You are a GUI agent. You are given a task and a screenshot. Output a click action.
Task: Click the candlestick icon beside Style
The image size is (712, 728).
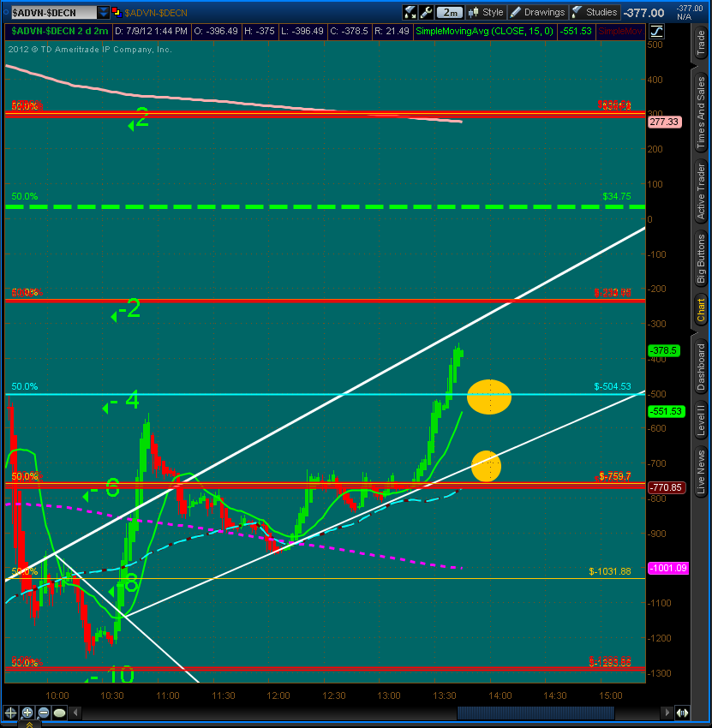click(473, 13)
